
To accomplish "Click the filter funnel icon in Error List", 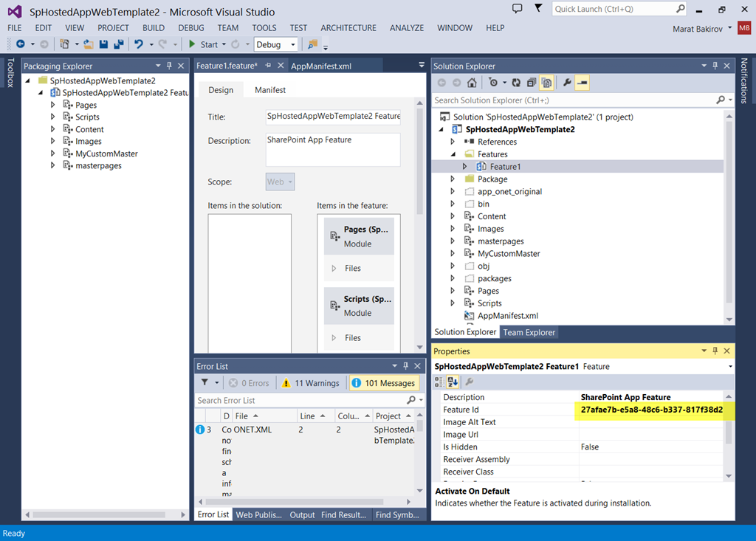I will click(x=205, y=382).
